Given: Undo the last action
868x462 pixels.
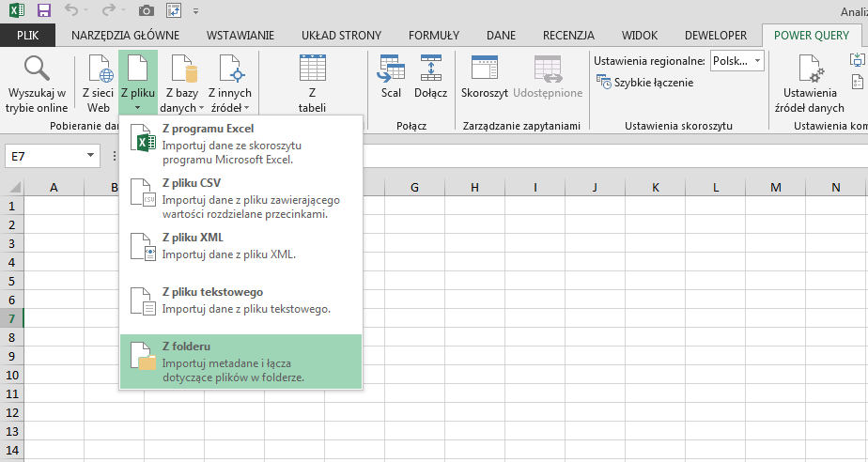Looking at the screenshot, I should (x=70, y=10).
